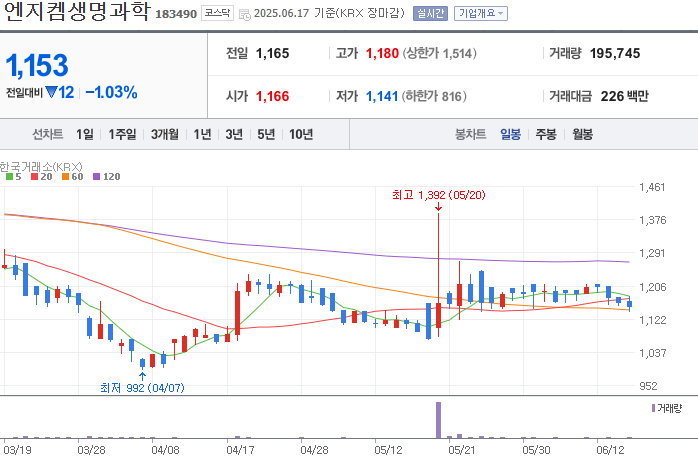Click the red 20-day moving average swatch
The height and width of the screenshot is (476, 698).
click(x=34, y=177)
